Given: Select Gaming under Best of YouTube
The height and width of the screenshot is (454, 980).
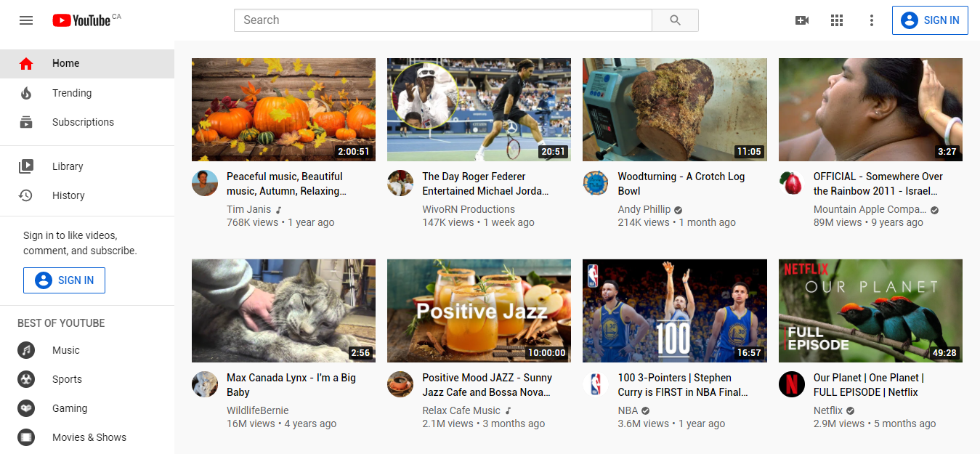Looking at the screenshot, I should (87, 408).
